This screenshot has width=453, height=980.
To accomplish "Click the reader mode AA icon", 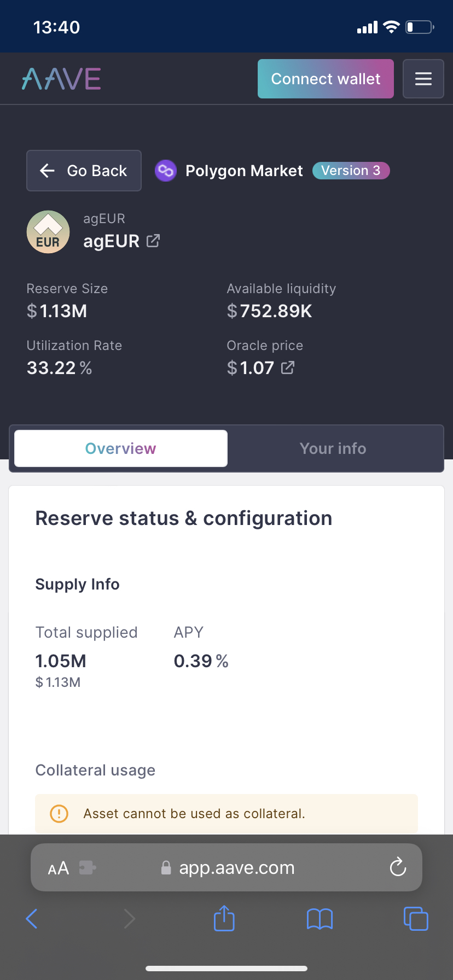I will [58, 867].
